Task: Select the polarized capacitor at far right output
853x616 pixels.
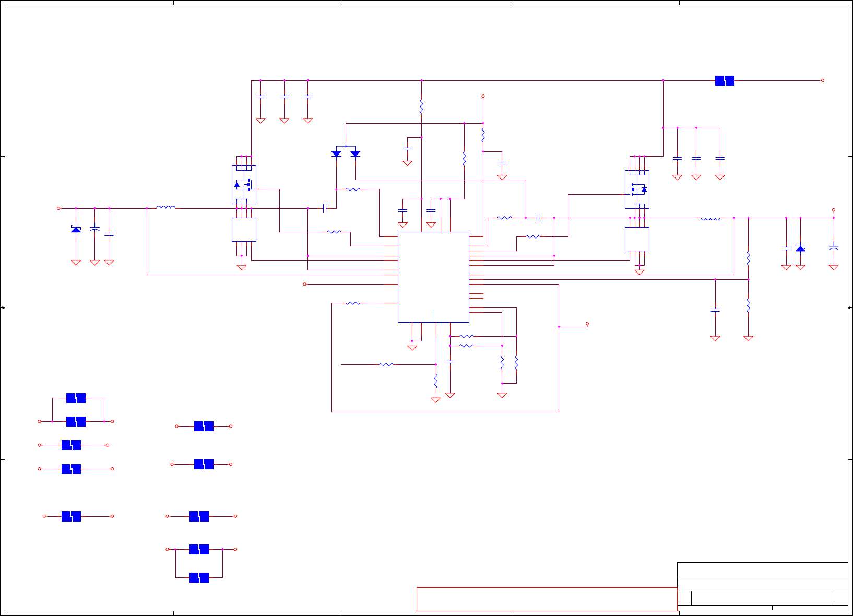Action: tap(834, 248)
